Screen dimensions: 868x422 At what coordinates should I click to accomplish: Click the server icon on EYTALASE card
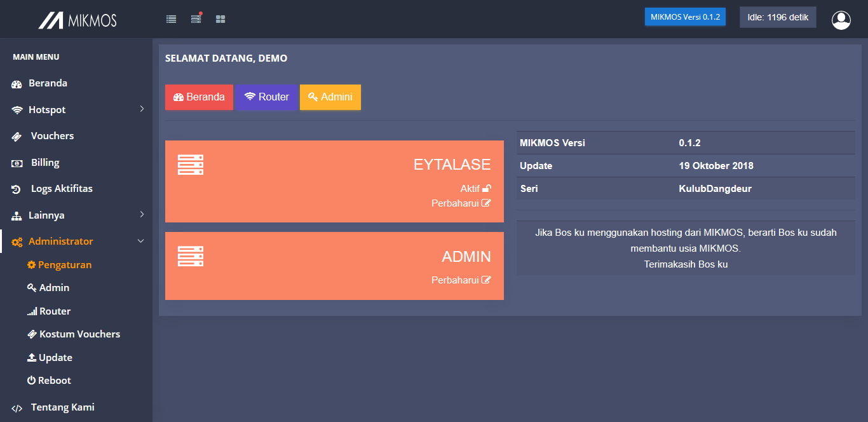coord(191,165)
